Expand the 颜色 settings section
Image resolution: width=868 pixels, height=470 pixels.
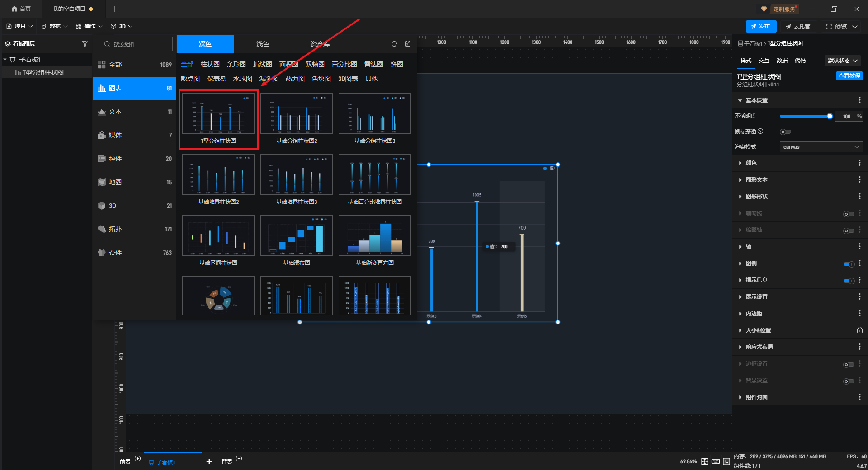point(751,163)
